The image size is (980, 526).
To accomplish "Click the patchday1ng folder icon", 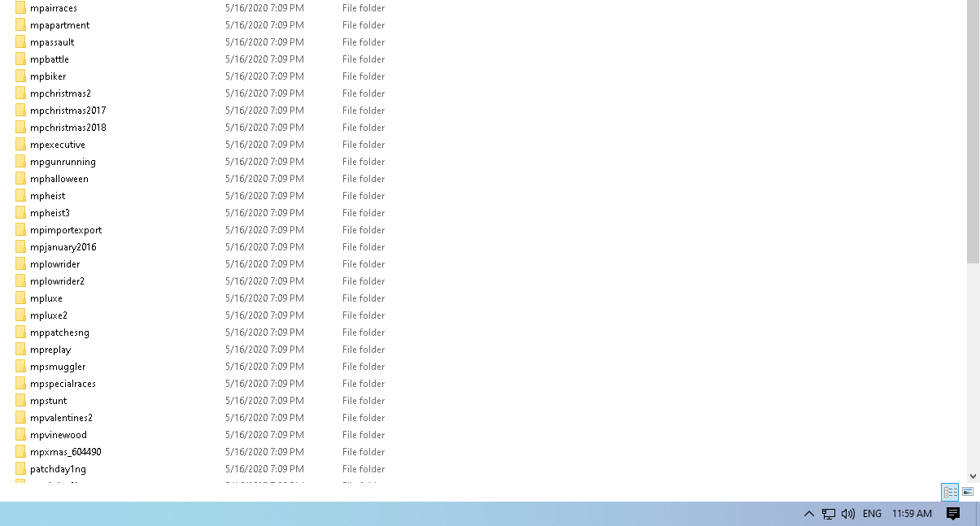I will (20, 469).
